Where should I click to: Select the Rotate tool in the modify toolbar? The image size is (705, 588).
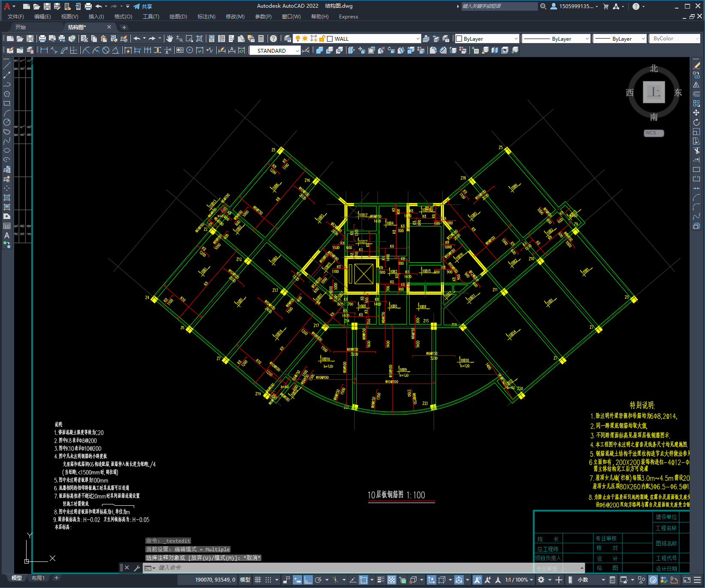[x=696, y=122]
